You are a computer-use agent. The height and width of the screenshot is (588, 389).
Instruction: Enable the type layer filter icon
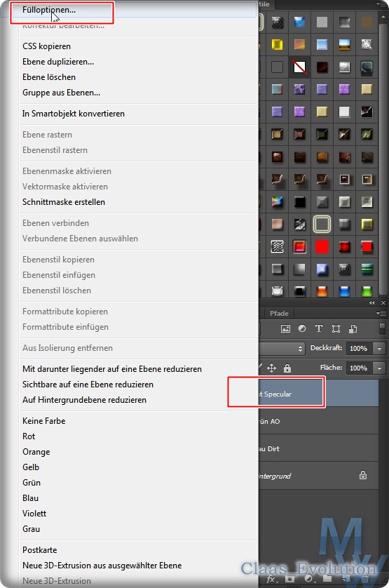point(319,329)
